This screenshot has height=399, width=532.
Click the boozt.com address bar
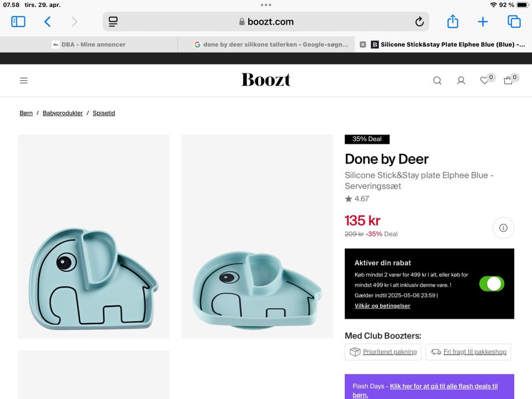coord(266,22)
